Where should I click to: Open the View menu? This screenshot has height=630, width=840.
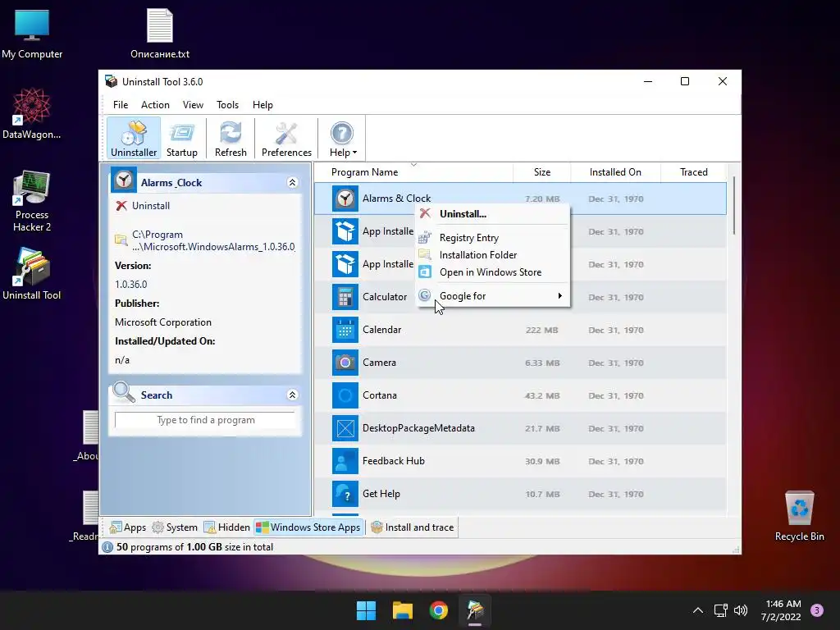click(193, 105)
